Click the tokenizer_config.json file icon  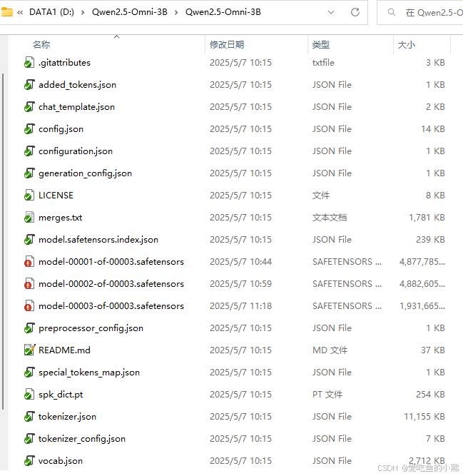[x=29, y=439]
